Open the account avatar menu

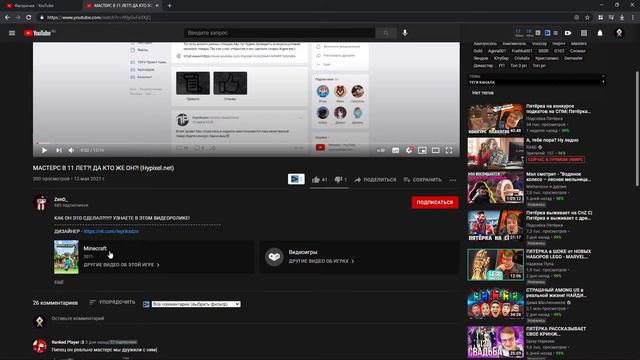click(619, 33)
